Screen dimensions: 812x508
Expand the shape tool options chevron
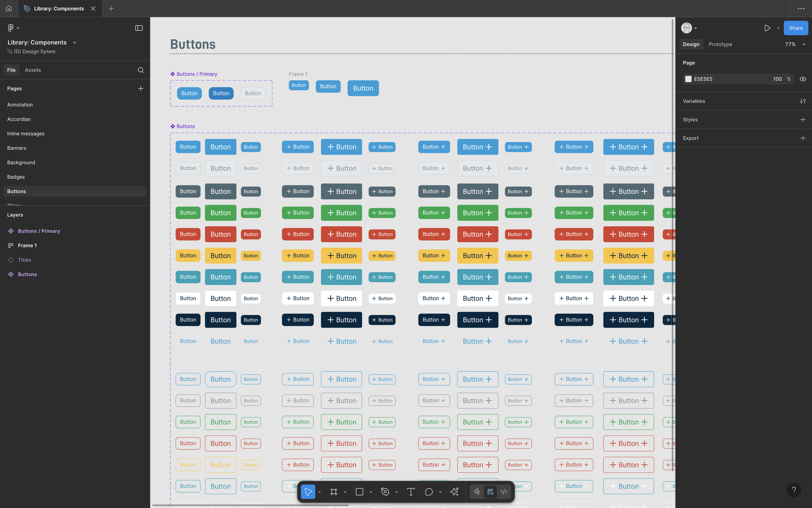(x=370, y=491)
